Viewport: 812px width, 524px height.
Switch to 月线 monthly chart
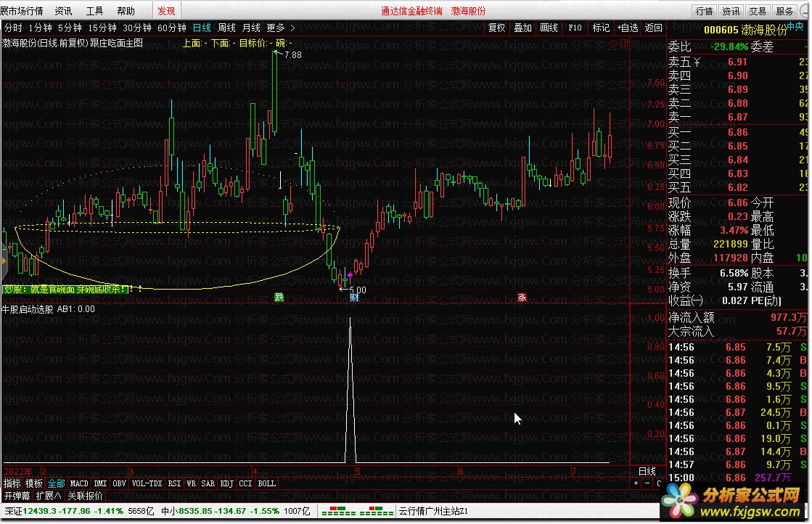click(x=251, y=28)
